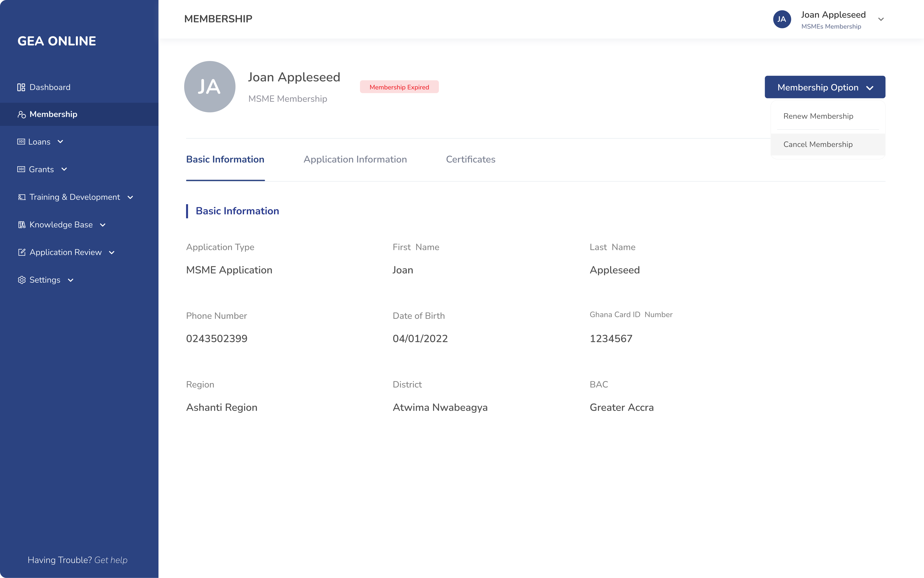
Task: Expand the Knowledge Base chevron
Action: (x=103, y=225)
